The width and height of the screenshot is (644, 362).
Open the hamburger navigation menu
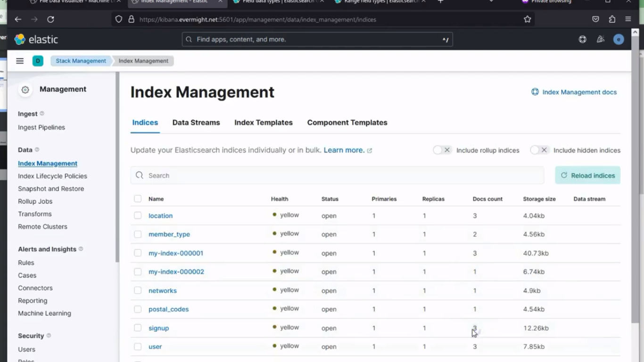[x=20, y=61]
